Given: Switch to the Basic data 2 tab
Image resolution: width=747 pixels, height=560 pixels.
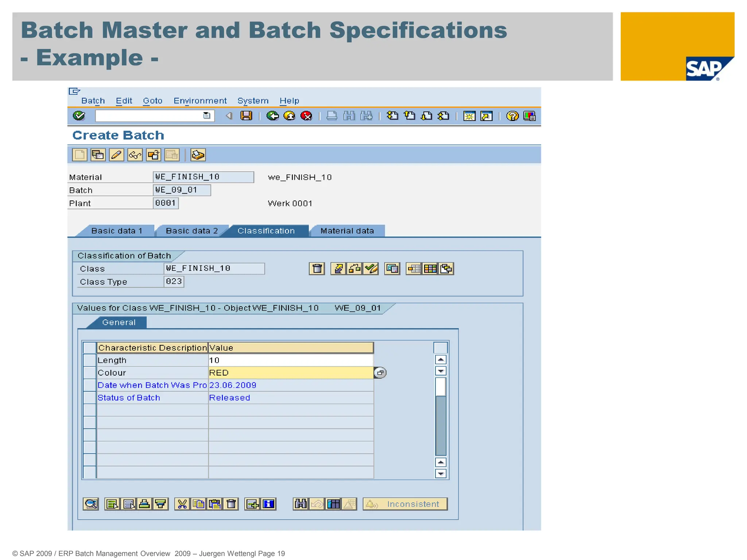Looking at the screenshot, I should point(191,231).
